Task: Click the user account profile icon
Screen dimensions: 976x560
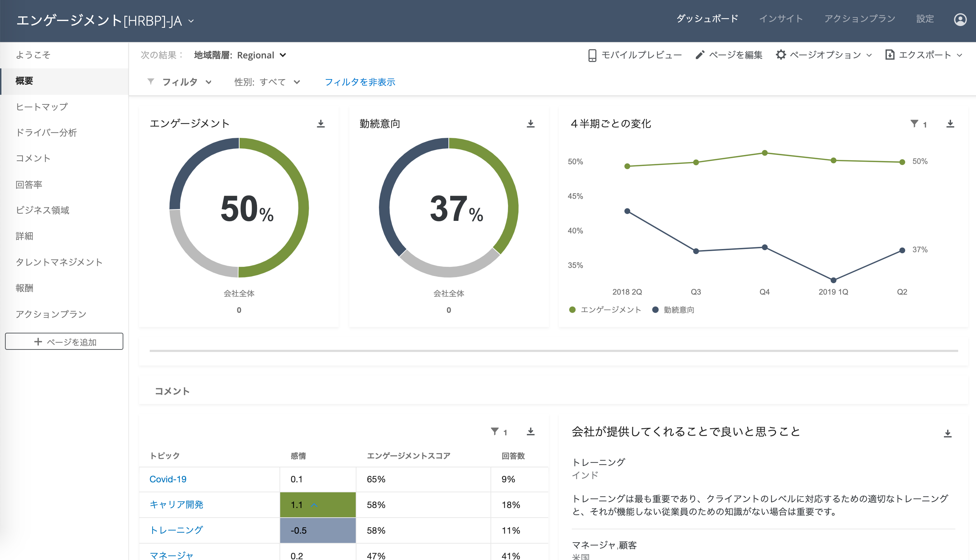Action: [960, 19]
